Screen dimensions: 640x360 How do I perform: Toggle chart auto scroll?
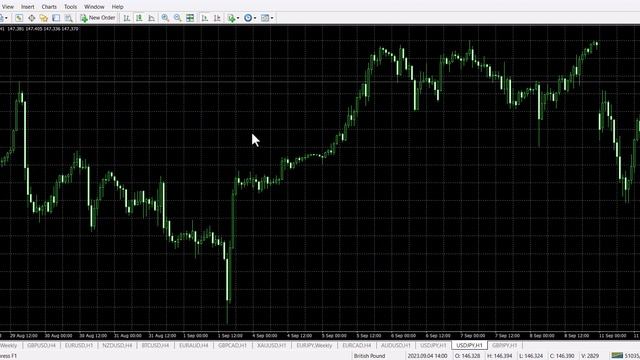pyautogui.click(x=204, y=18)
